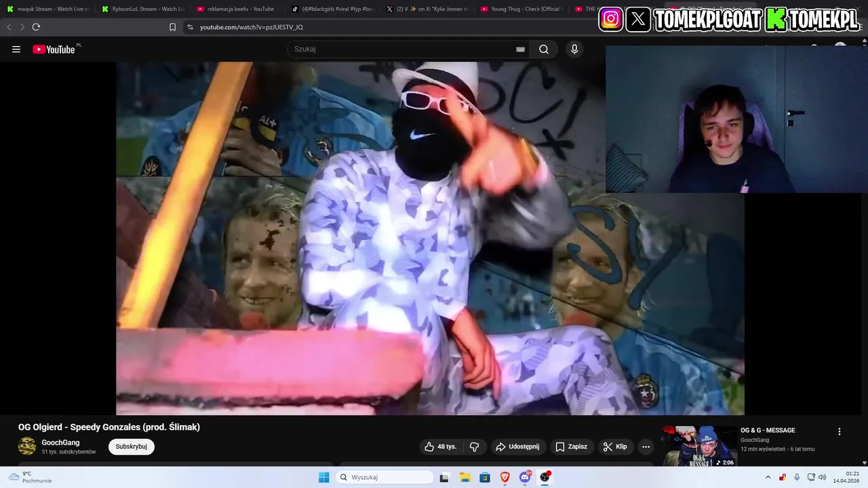Open options menu for OG & G - MESSAGE
Screen dimensions: 868x488
[x=839, y=432]
